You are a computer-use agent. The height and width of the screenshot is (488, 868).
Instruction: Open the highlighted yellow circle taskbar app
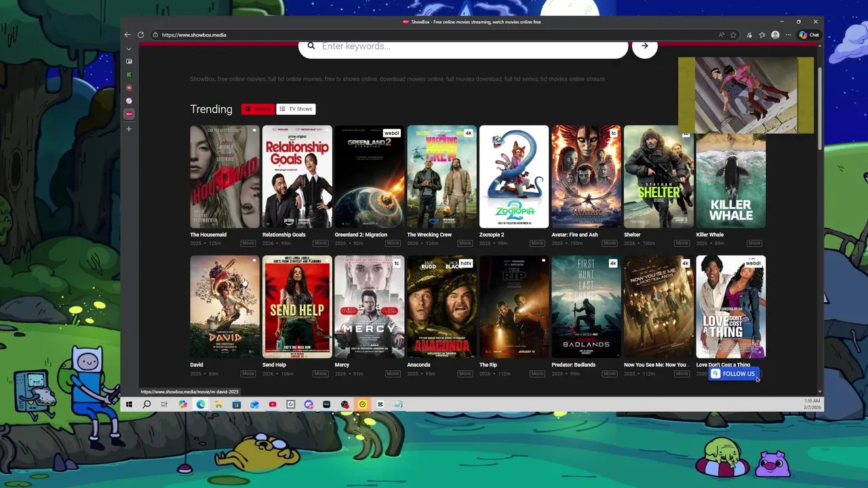362,405
